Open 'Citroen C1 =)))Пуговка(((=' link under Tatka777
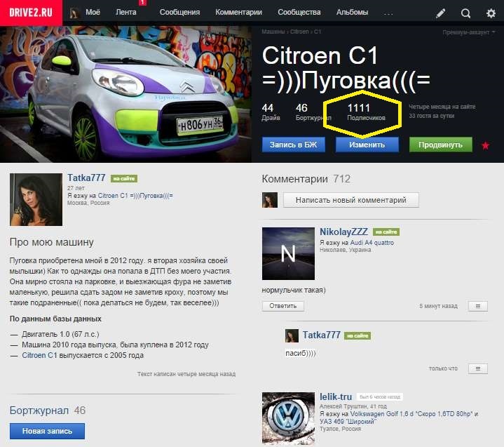The height and width of the screenshot is (447, 504). [x=135, y=196]
